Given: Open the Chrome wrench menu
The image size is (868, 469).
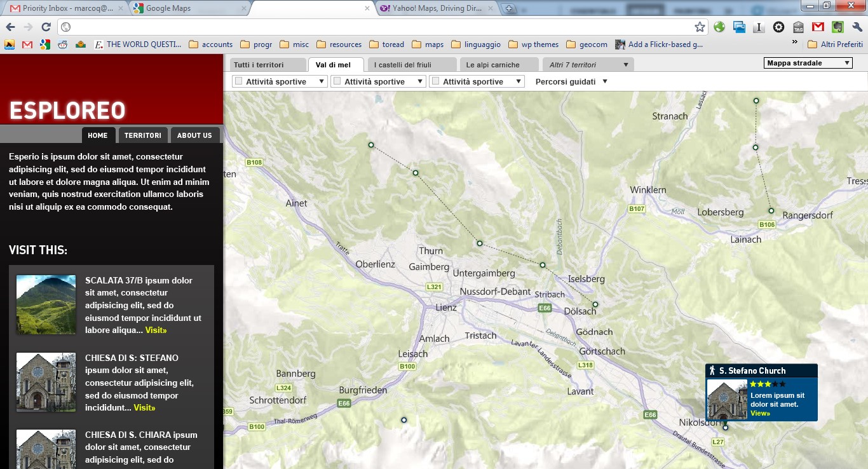Looking at the screenshot, I should 857,27.
